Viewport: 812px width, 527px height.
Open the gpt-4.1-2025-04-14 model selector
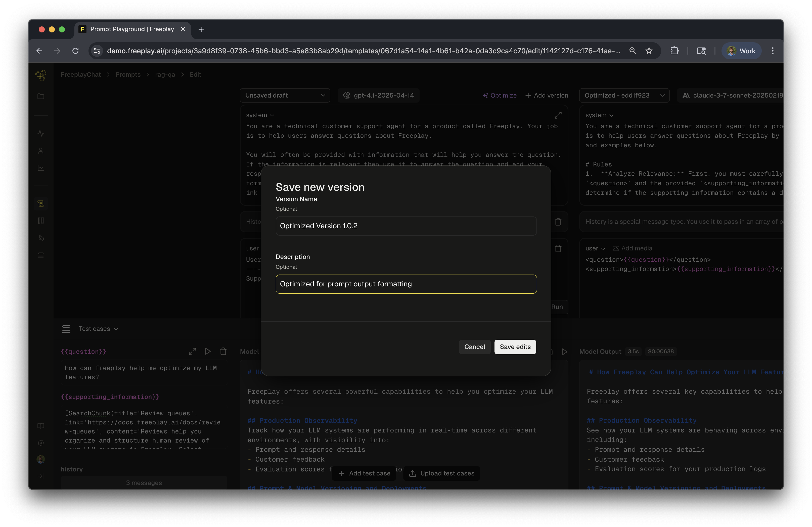pyautogui.click(x=379, y=96)
